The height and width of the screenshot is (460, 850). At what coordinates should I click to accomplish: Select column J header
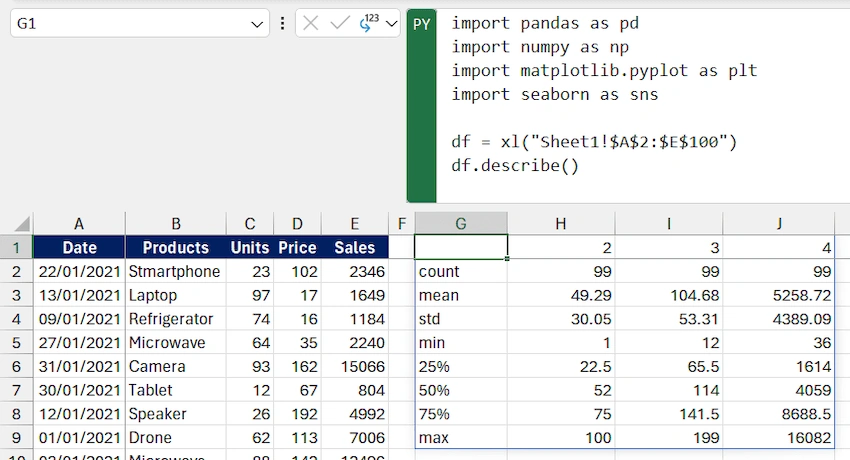point(779,224)
